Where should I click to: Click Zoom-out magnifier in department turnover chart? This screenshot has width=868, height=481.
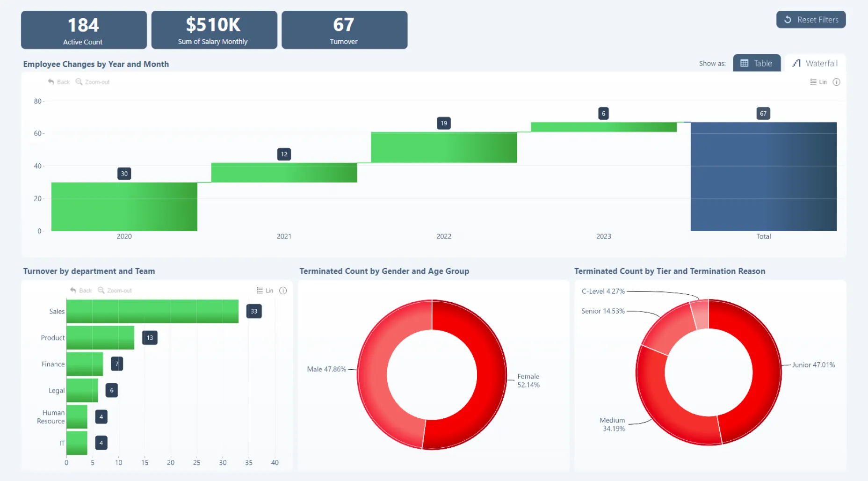pos(101,291)
